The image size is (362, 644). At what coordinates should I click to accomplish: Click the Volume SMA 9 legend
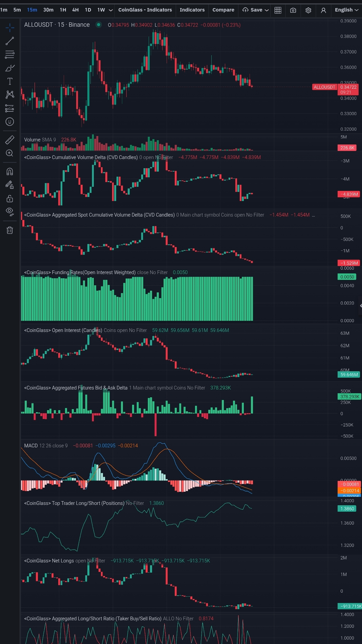pos(40,139)
